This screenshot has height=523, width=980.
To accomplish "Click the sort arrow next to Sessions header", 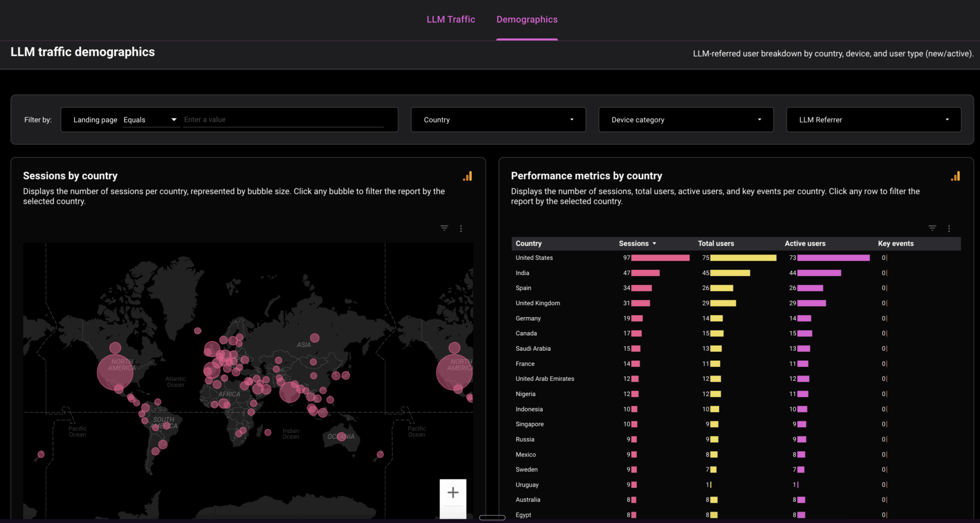I will click(x=655, y=243).
